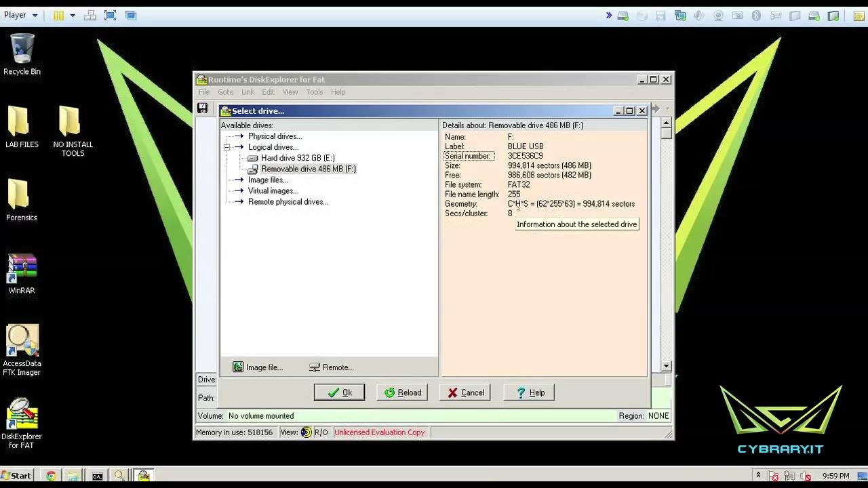The height and width of the screenshot is (488, 868).
Task: Select Physical drives... tree entry
Action: [275, 136]
